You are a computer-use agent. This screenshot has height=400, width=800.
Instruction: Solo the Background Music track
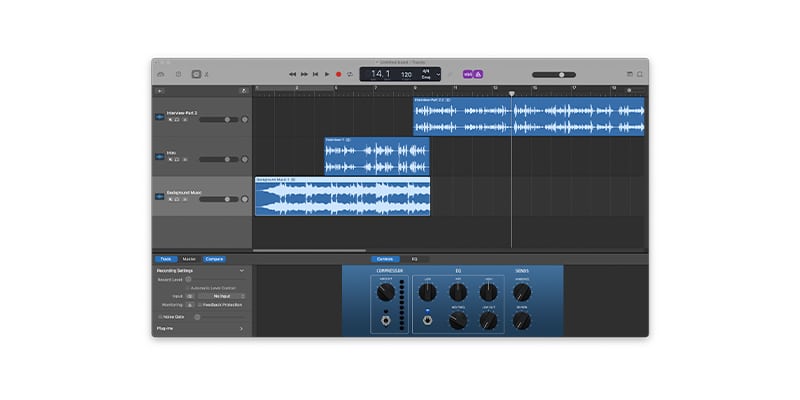[177, 198]
